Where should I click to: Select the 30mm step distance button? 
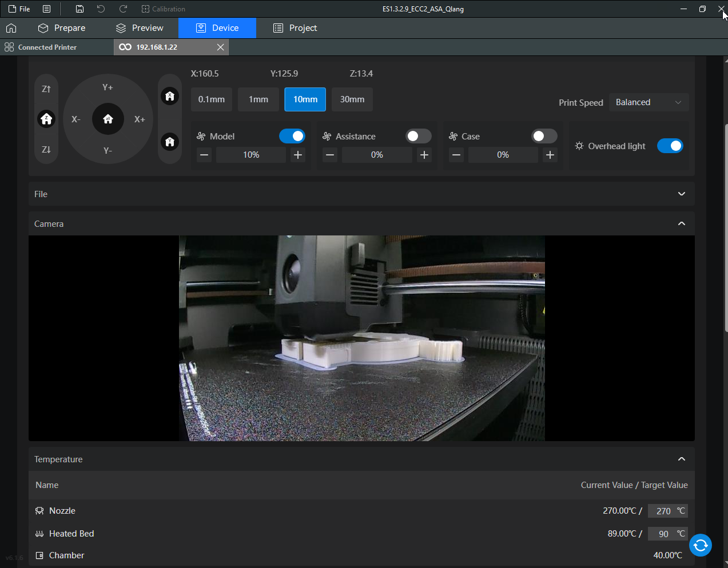[x=352, y=99]
